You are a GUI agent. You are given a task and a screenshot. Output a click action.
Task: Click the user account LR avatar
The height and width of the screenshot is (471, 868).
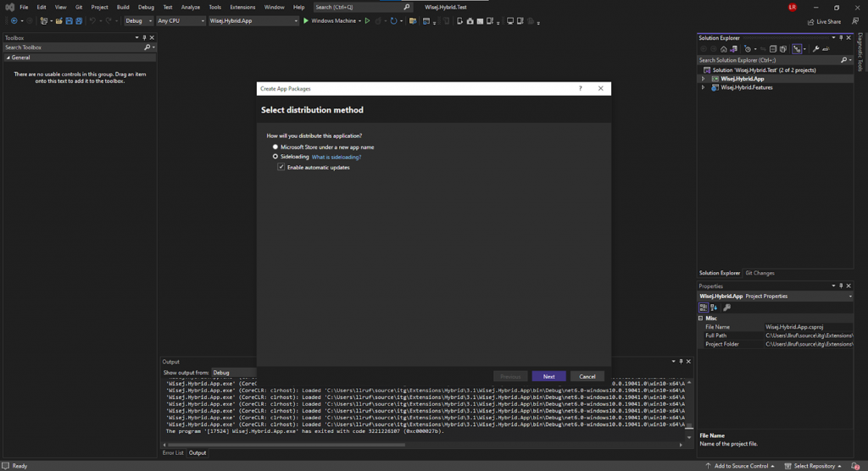pyautogui.click(x=793, y=7)
